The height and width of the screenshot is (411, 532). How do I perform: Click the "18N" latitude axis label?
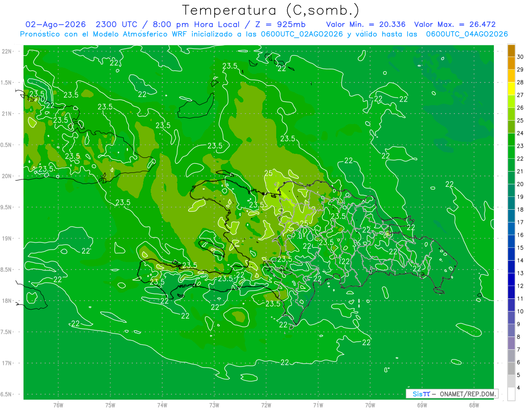pos(7,301)
